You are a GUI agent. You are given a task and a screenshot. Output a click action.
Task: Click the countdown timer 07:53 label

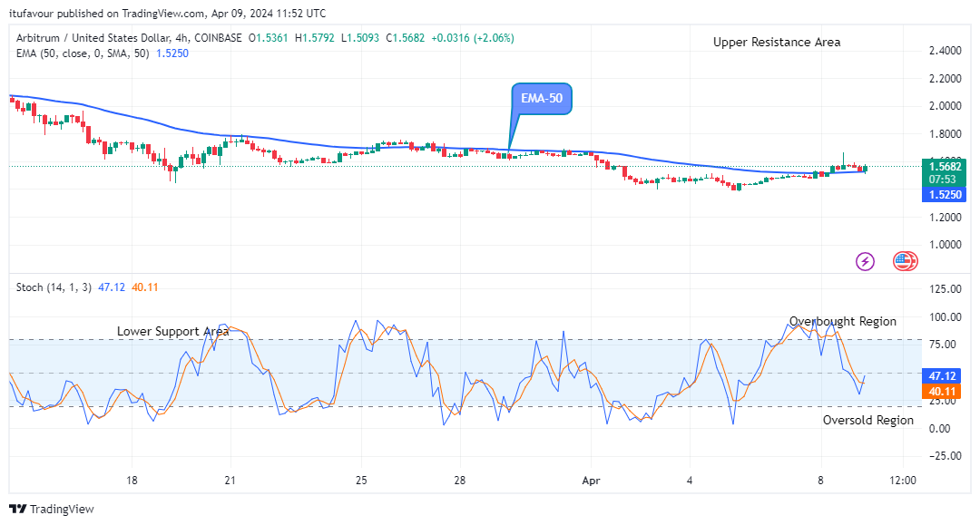pos(942,180)
